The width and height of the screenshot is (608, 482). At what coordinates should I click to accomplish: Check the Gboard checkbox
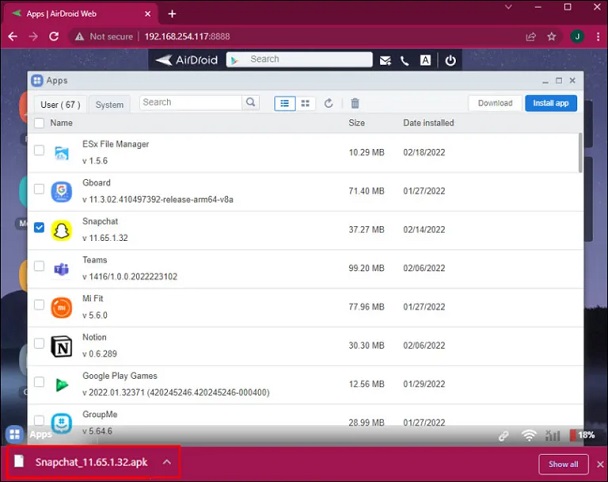pyautogui.click(x=39, y=189)
